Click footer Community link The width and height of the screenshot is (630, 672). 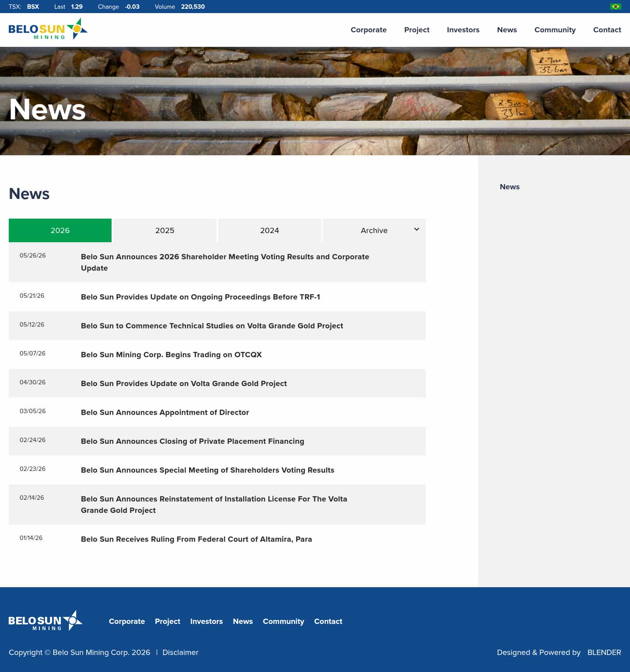pos(283,621)
